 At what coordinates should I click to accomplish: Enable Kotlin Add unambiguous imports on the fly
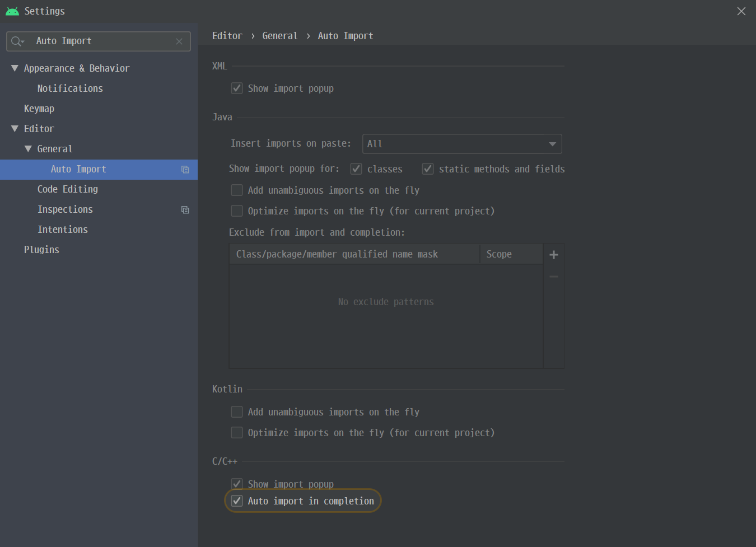click(237, 412)
